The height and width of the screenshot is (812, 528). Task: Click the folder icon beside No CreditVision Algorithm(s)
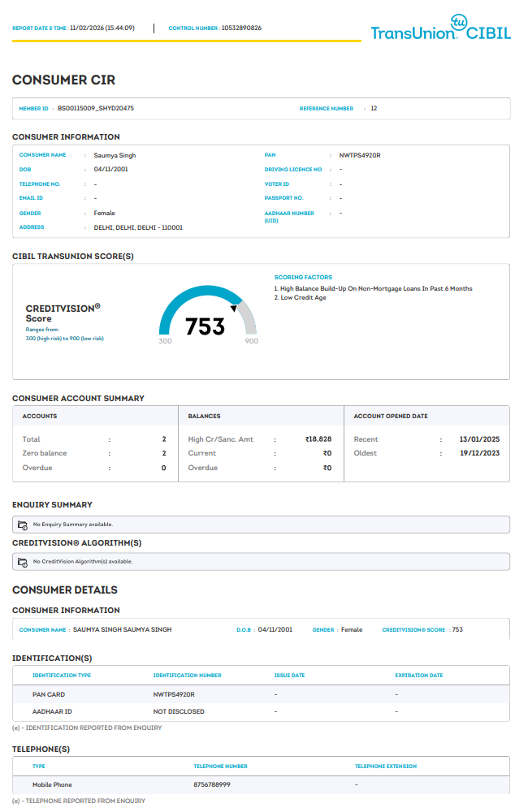click(23, 562)
